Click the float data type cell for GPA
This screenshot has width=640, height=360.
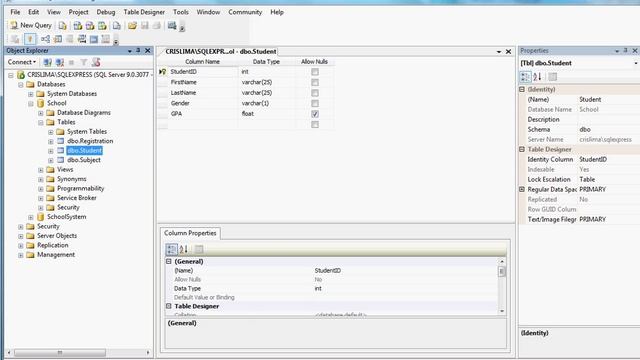point(267,114)
